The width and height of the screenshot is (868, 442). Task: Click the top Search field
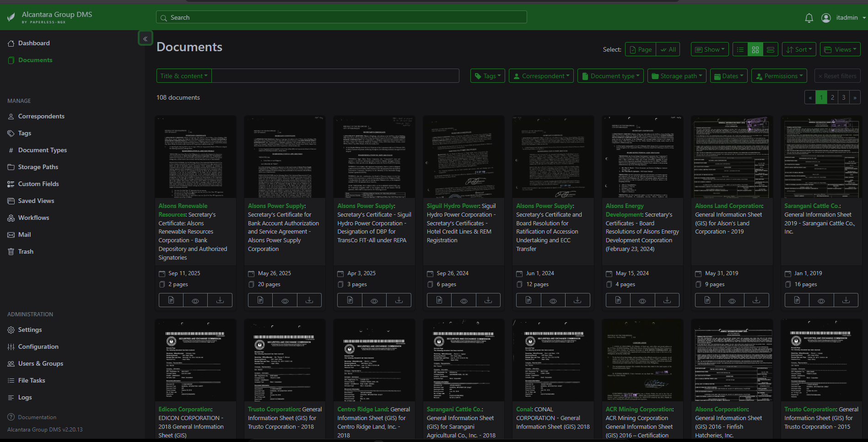click(341, 17)
